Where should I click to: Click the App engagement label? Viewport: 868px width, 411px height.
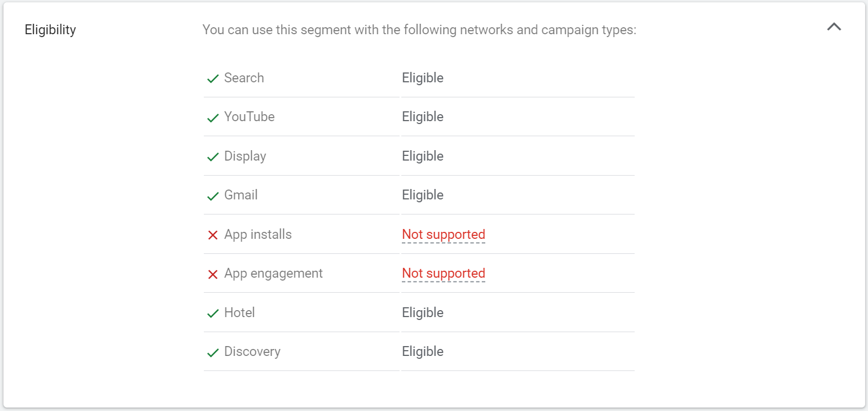(x=273, y=273)
